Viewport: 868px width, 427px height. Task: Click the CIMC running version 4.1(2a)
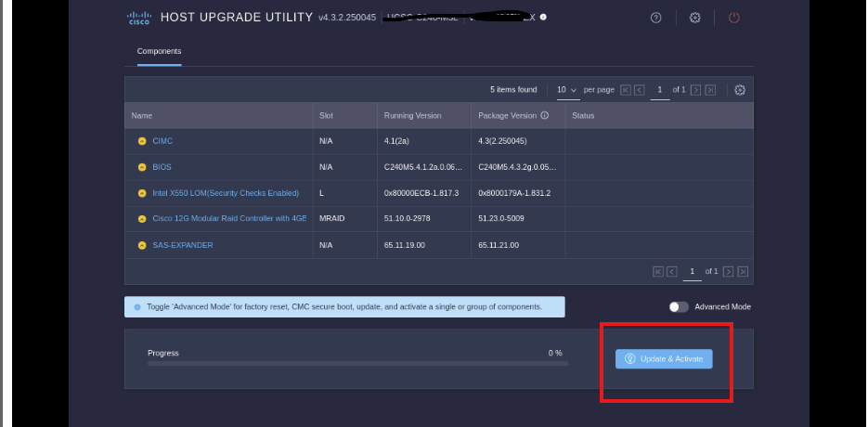(396, 141)
